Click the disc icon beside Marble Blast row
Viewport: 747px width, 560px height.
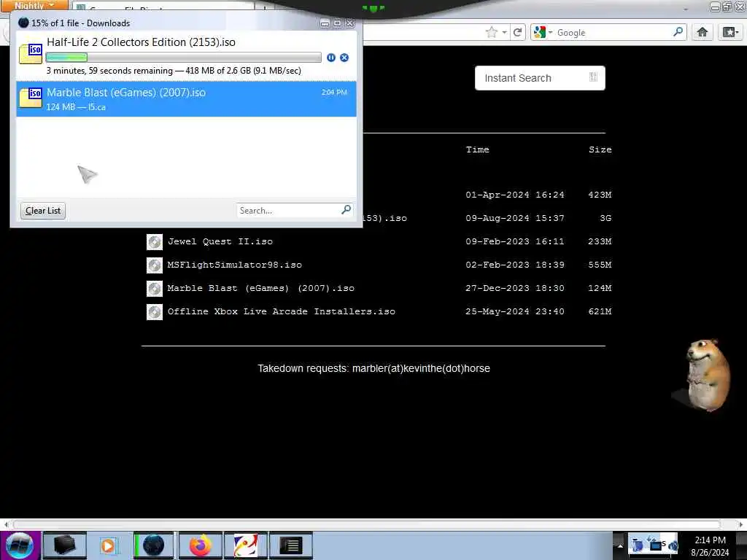tap(155, 289)
